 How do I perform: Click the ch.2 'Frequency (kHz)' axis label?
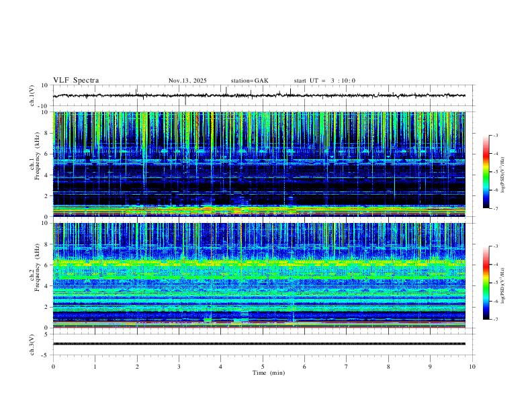pos(37,267)
